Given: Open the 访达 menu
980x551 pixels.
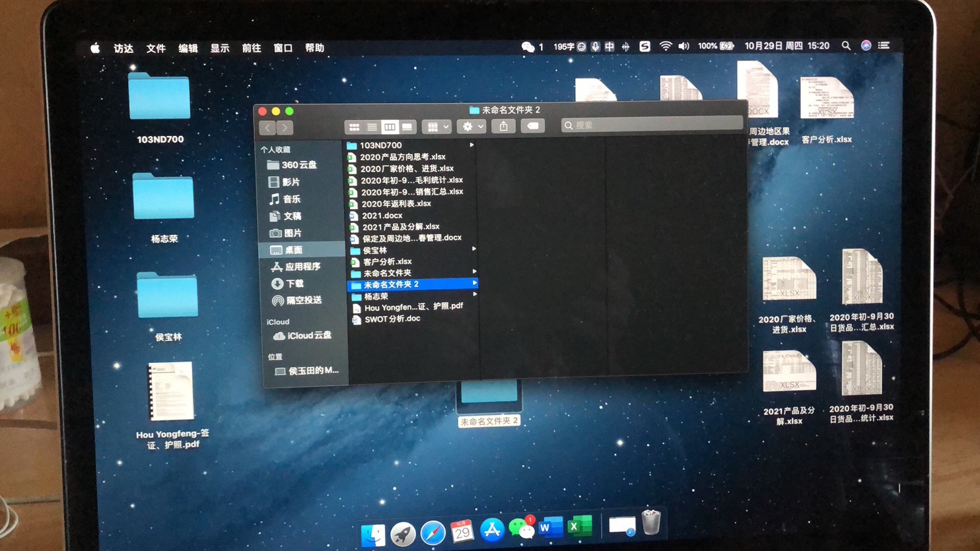Looking at the screenshot, I should pyautogui.click(x=123, y=48).
